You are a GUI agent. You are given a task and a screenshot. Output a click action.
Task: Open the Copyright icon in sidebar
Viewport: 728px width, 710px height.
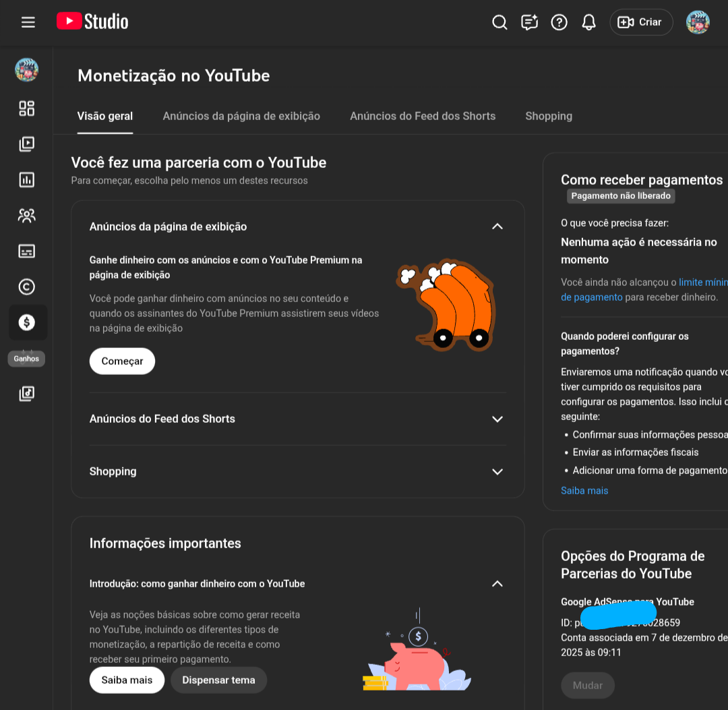coord(27,287)
